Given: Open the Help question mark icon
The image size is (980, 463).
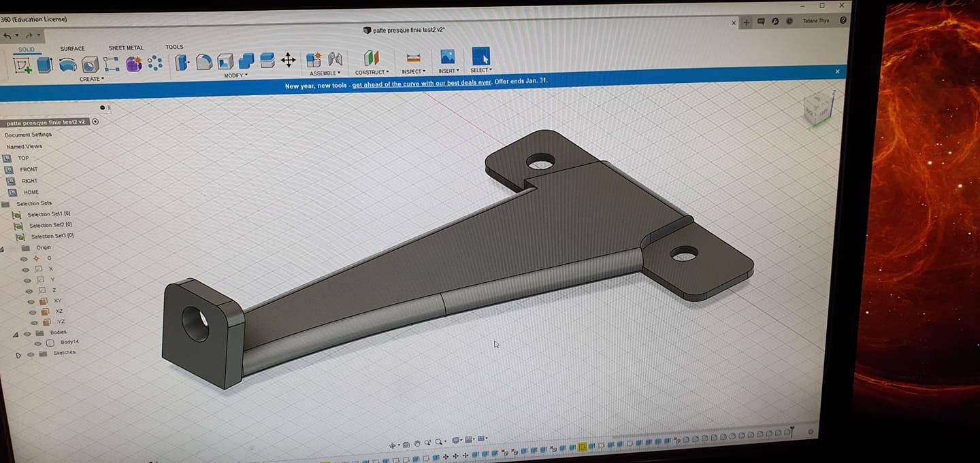Looking at the screenshot, I should point(843,20).
